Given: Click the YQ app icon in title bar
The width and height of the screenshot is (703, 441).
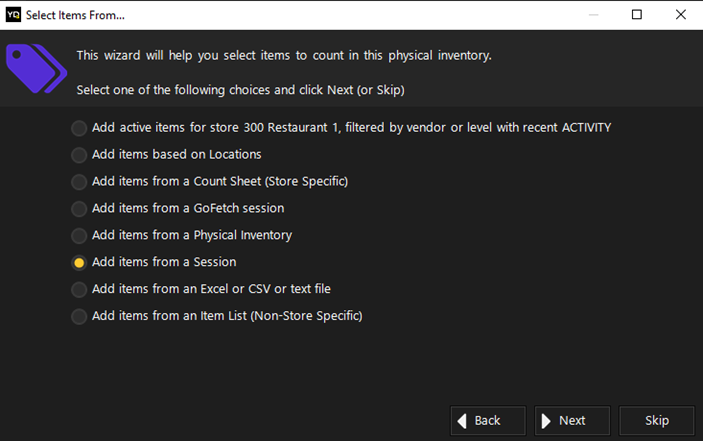Looking at the screenshot, I should [x=13, y=15].
